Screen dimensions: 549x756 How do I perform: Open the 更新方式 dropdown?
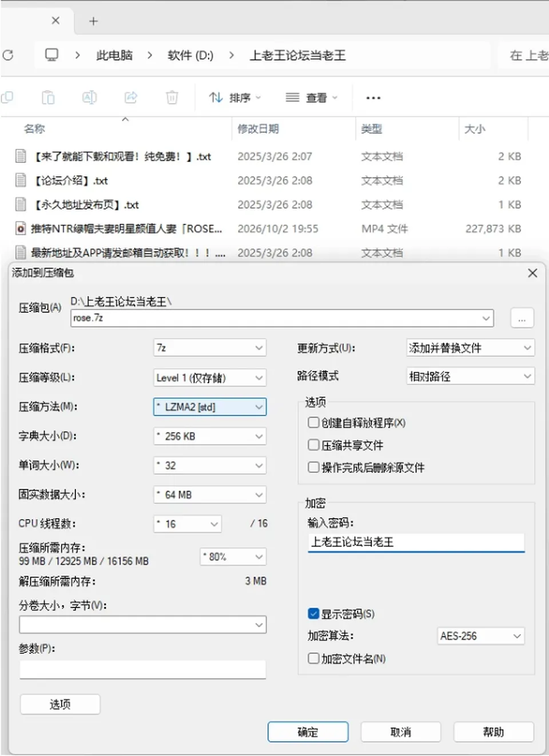coord(471,348)
